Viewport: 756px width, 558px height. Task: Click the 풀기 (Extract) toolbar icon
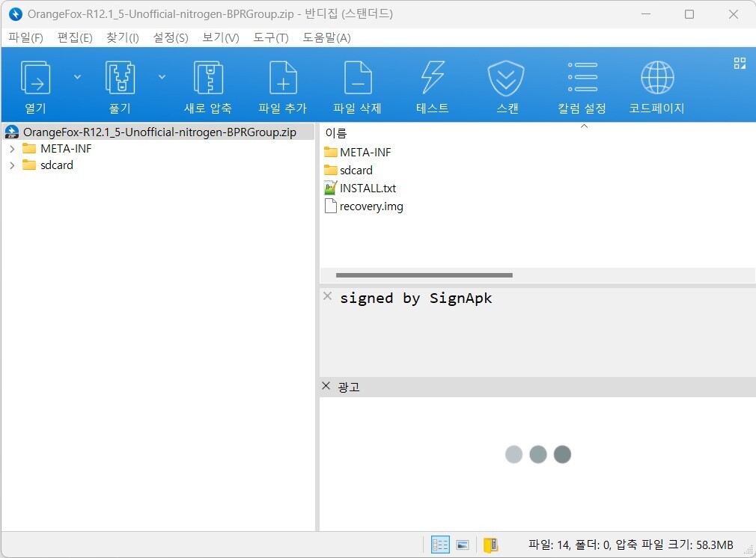(120, 78)
